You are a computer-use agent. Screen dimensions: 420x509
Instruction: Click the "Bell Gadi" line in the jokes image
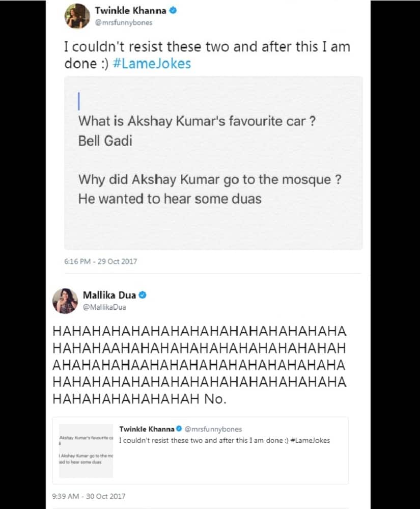coord(105,141)
